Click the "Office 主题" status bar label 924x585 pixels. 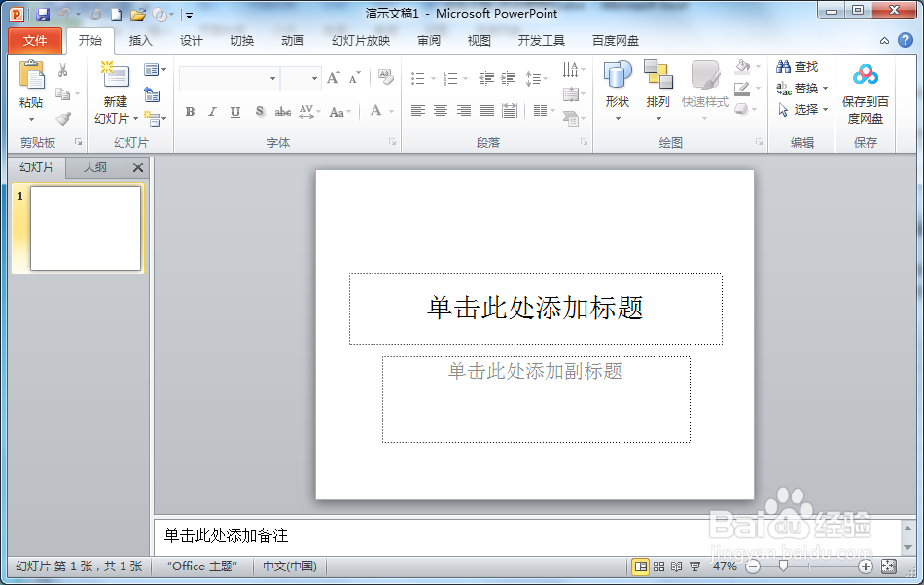coord(202,567)
